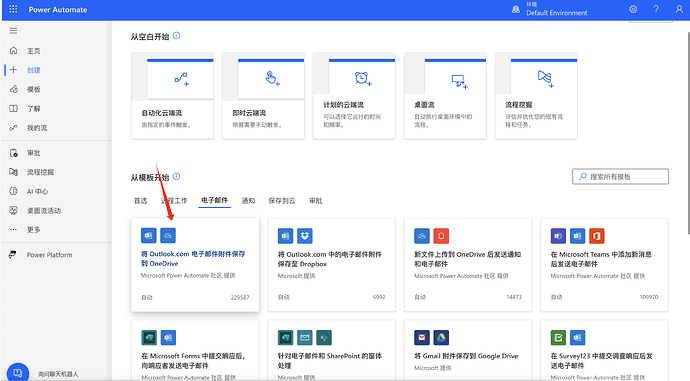Screen dimensions: 690x381
Task: Open the help question mark icon
Action: tap(656, 9)
